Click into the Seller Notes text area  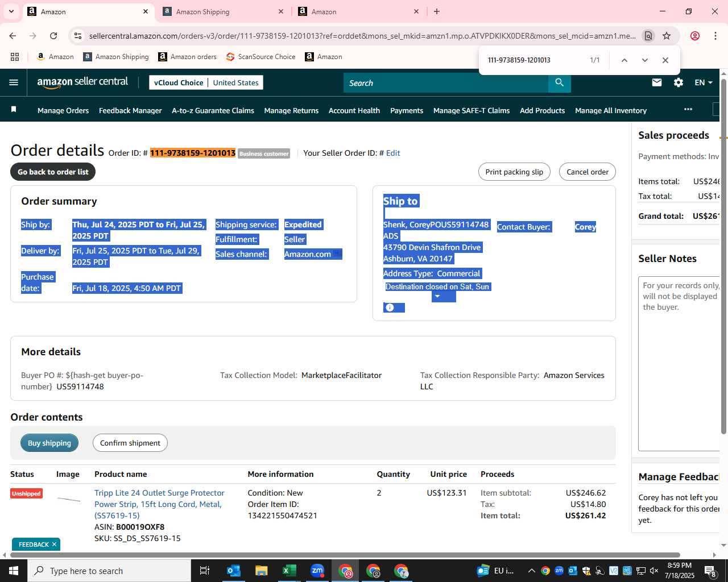point(679,364)
